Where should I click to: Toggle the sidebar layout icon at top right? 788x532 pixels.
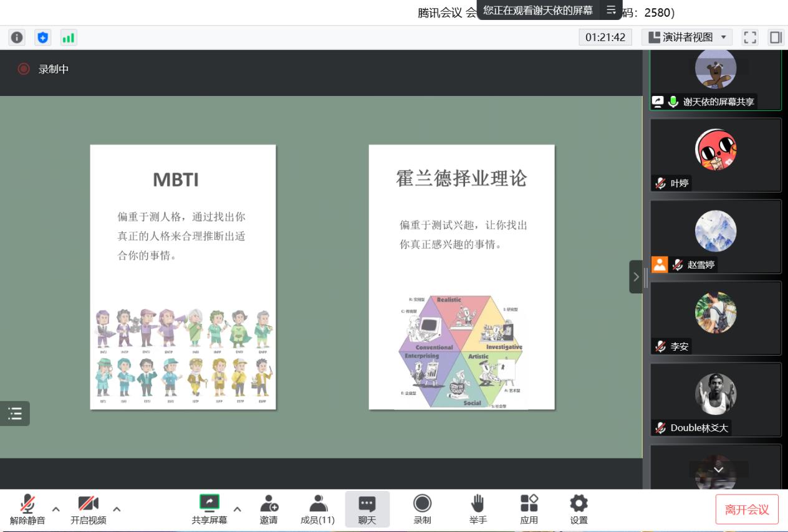(776, 37)
